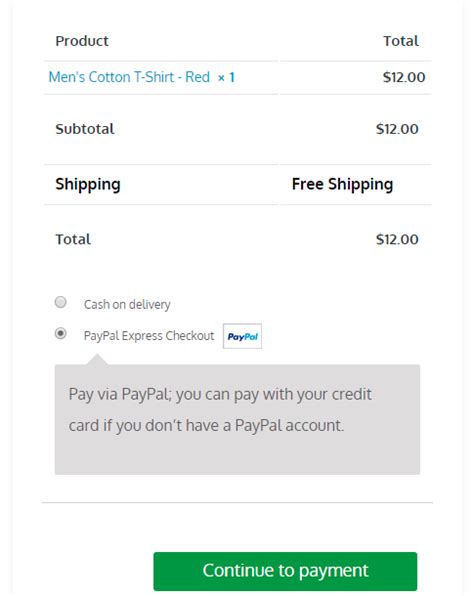The image size is (474, 596).
Task: Click the Subtotal label
Action: (85, 129)
